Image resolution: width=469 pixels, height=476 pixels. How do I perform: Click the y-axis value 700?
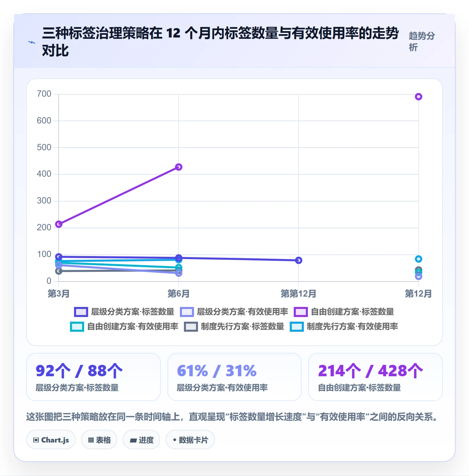(x=44, y=94)
